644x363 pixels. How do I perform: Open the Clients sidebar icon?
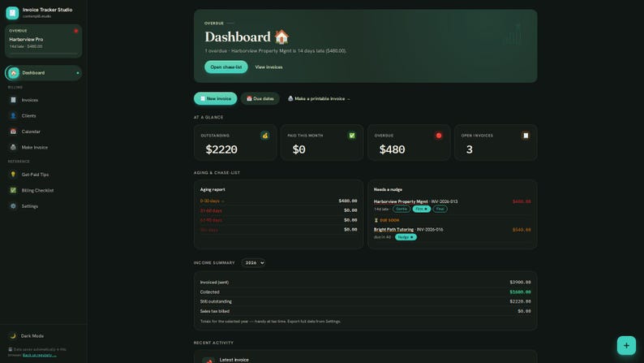(x=13, y=115)
